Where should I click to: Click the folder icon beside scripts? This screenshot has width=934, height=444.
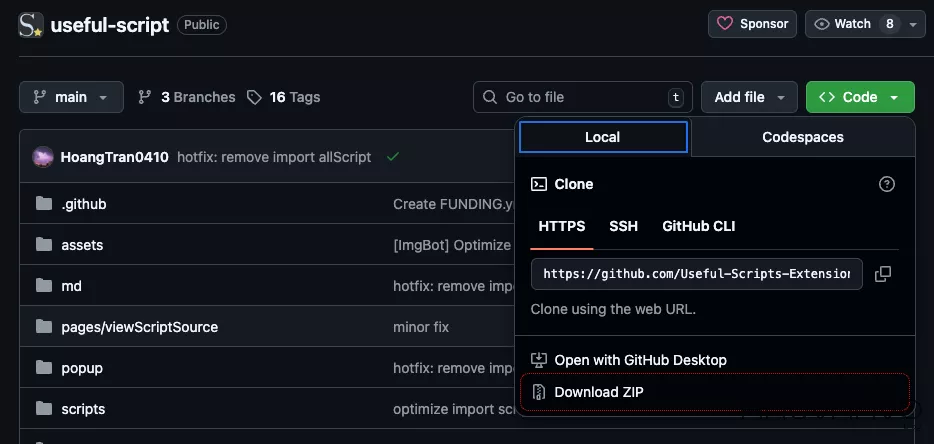pos(43,409)
